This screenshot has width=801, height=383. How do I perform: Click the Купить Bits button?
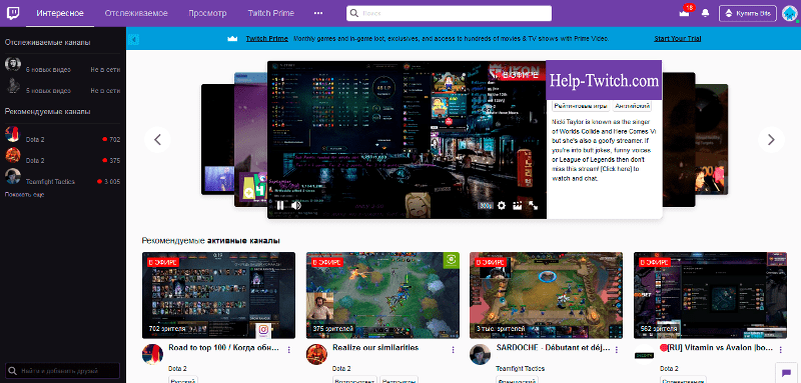click(x=748, y=13)
